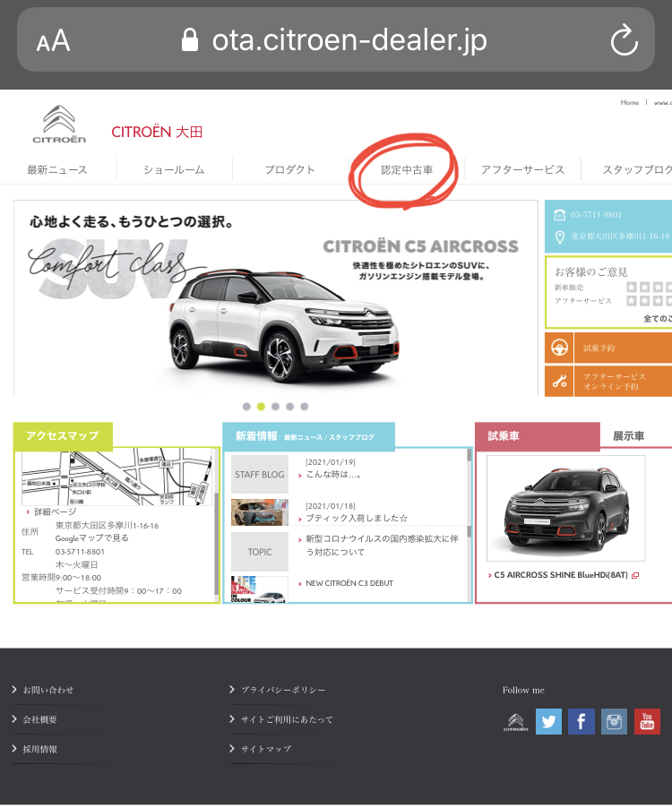Select the fourth carousel dot
The height and width of the screenshot is (808, 672).
[x=289, y=407]
